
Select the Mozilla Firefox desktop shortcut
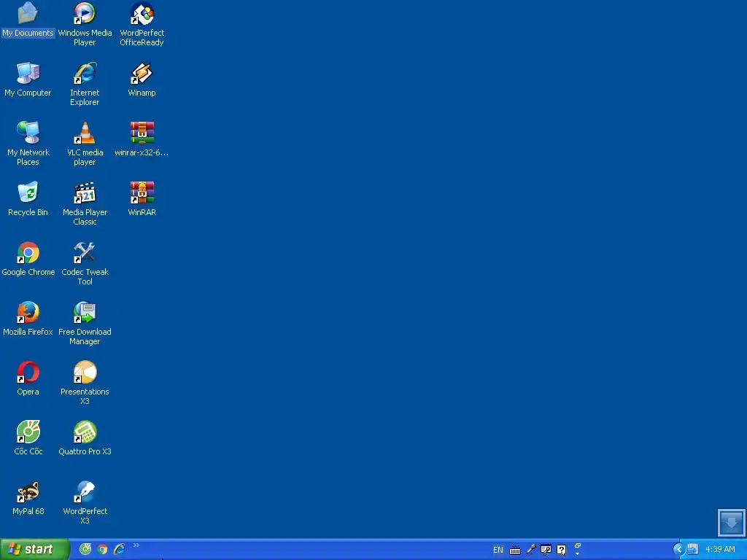[x=28, y=318]
